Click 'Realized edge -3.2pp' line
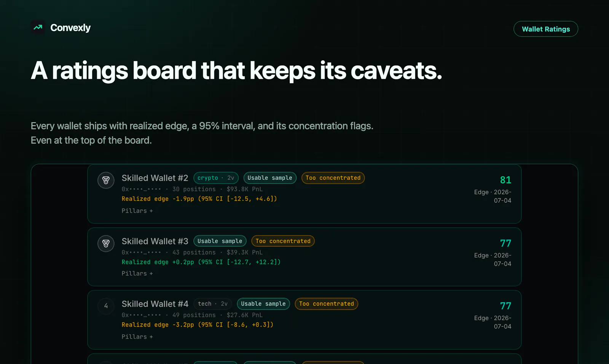The height and width of the screenshot is (364, 609). pyautogui.click(x=198, y=325)
